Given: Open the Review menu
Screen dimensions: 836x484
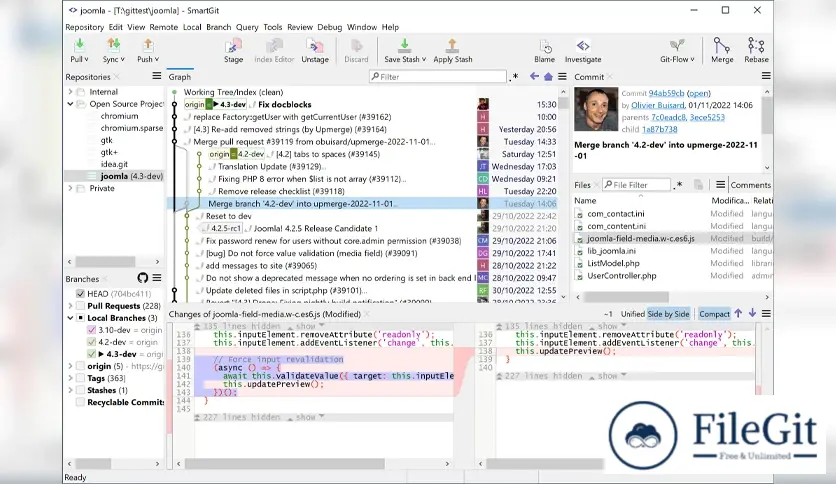Looking at the screenshot, I should pyautogui.click(x=300, y=27).
